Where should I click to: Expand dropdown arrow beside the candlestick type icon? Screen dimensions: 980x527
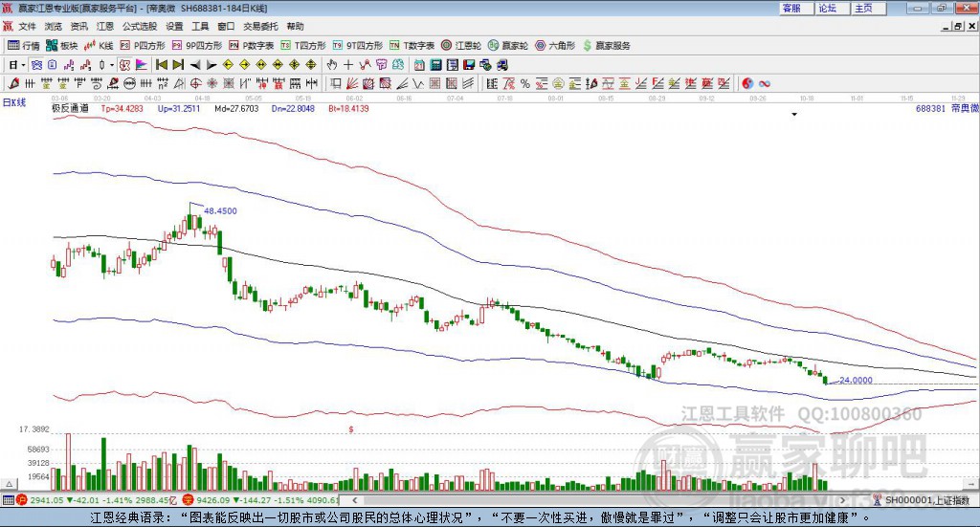pos(112,65)
